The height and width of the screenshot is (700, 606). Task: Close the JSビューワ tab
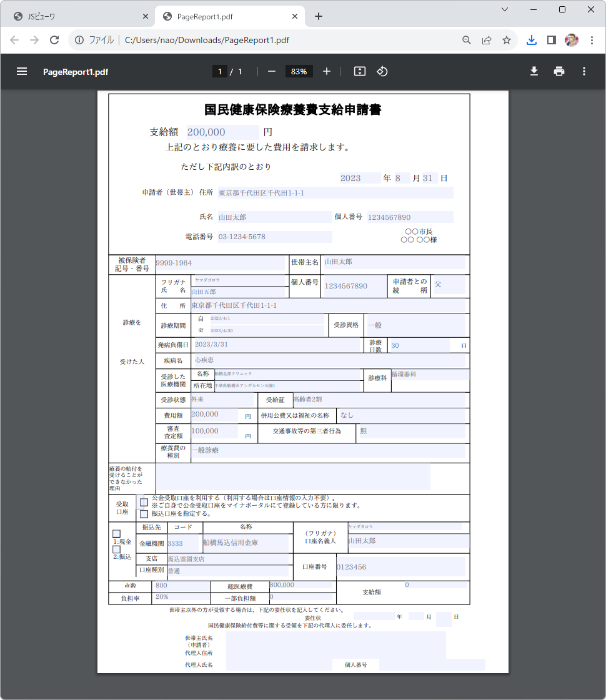pos(145,16)
